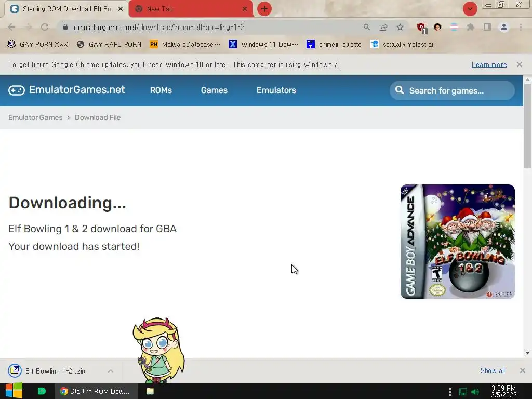Click the address bar URL
This screenshot has width=532, height=399.
(x=159, y=27)
